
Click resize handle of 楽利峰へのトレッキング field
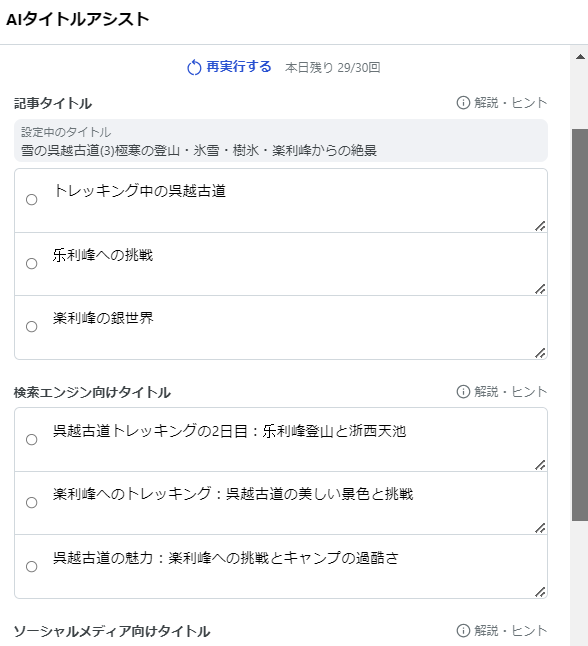[540, 528]
